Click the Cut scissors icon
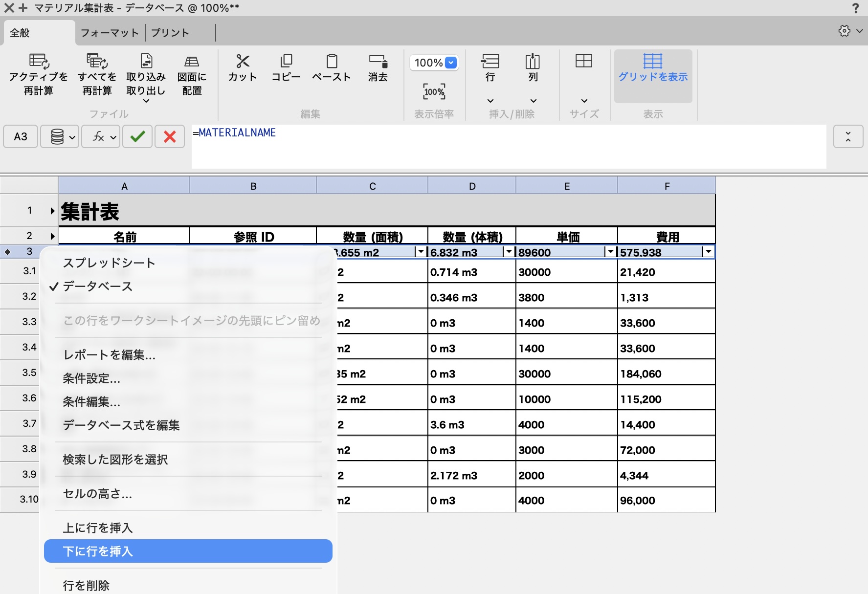The image size is (868, 594). 243,61
